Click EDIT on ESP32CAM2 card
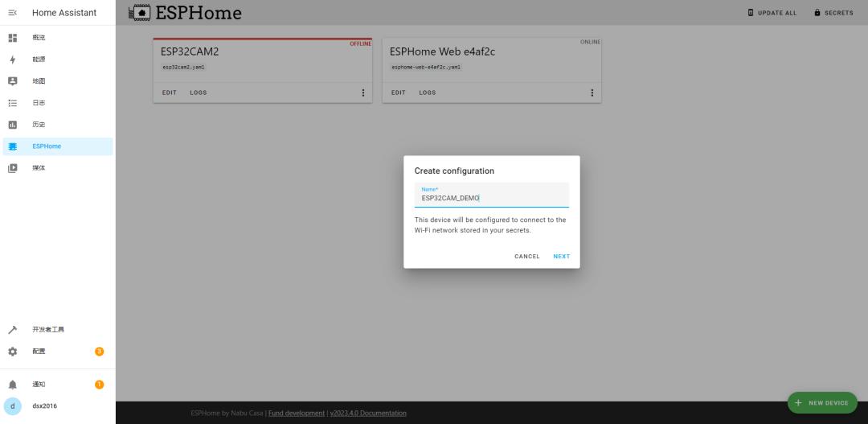Viewport: 868px width, 424px height. pos(170,93)
